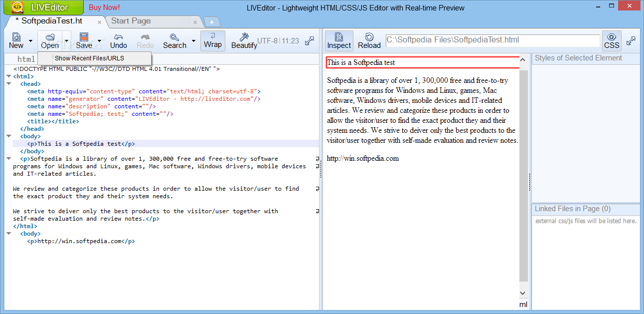This screenshot has height=314, width=644.
Task: Click the closing </html> tag line
Action: [x=25, y=226]
